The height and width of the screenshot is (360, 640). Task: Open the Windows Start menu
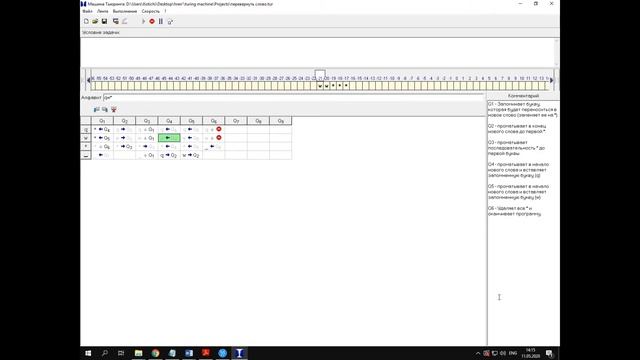click(x=88, y=353)
